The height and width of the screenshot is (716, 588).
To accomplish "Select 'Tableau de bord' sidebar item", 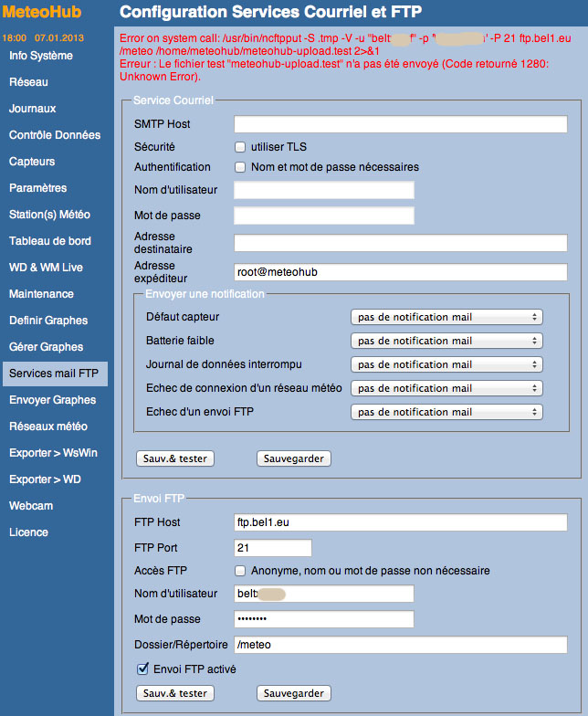I will [x=50, y=241].
